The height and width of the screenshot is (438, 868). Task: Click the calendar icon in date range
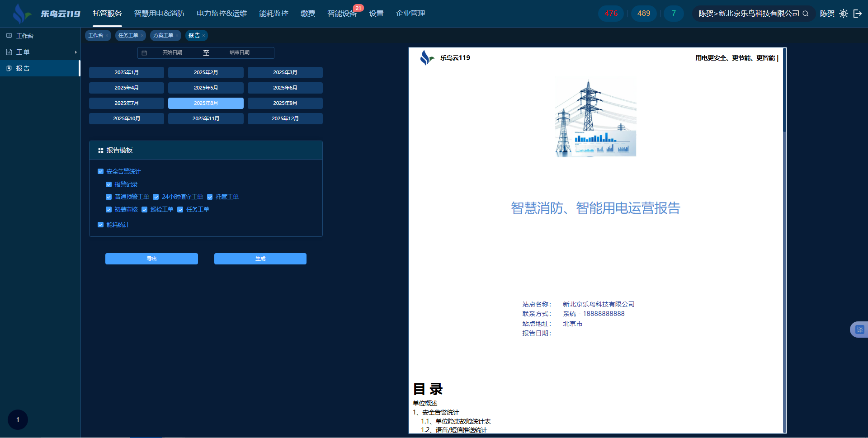[144, 53]
